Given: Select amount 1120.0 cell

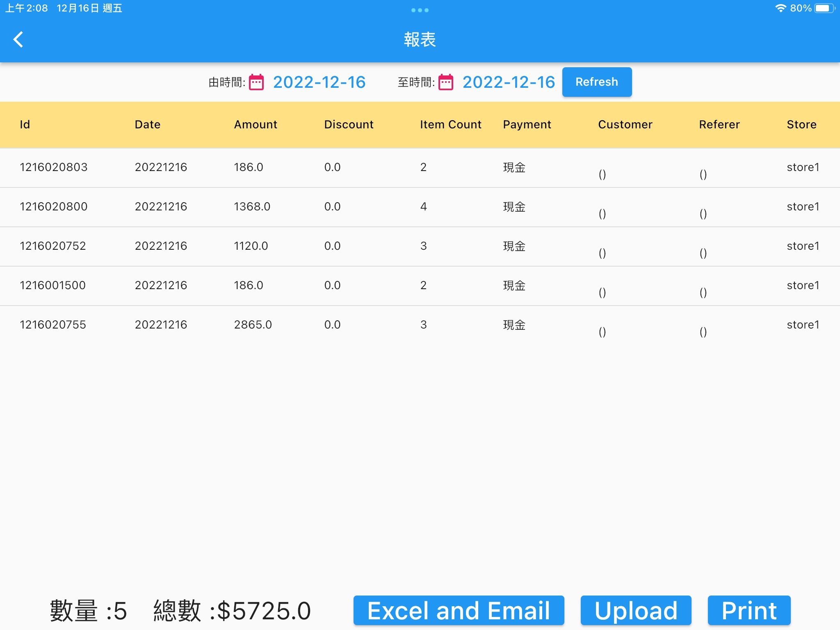Looking at the screenshot, I should [251, 246].
